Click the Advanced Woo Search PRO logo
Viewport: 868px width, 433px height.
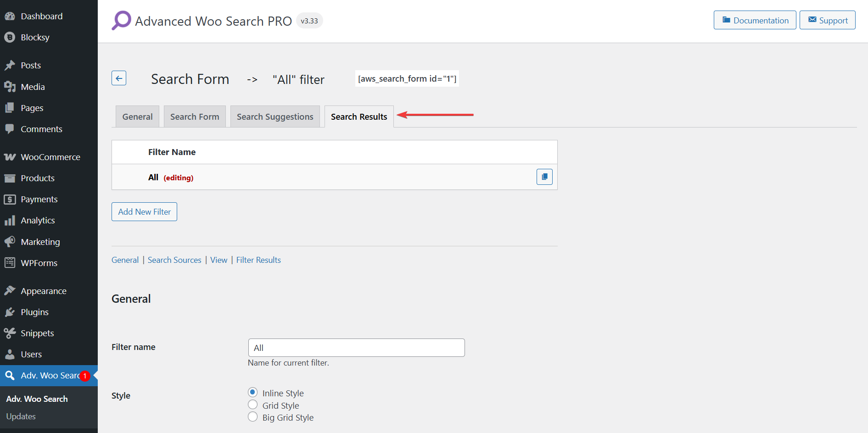[x=122, y=21]
